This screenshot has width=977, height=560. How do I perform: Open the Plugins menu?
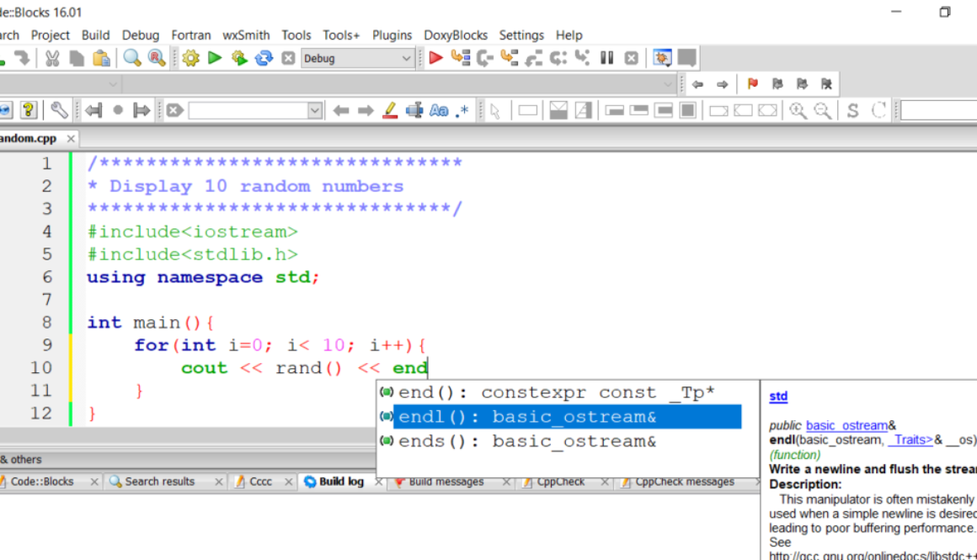coord(392,35)
